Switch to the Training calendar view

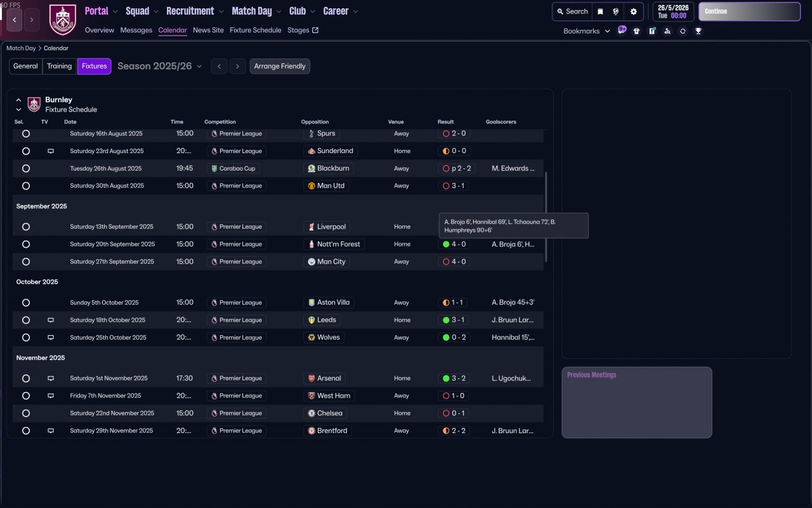[x=60, y=66]
